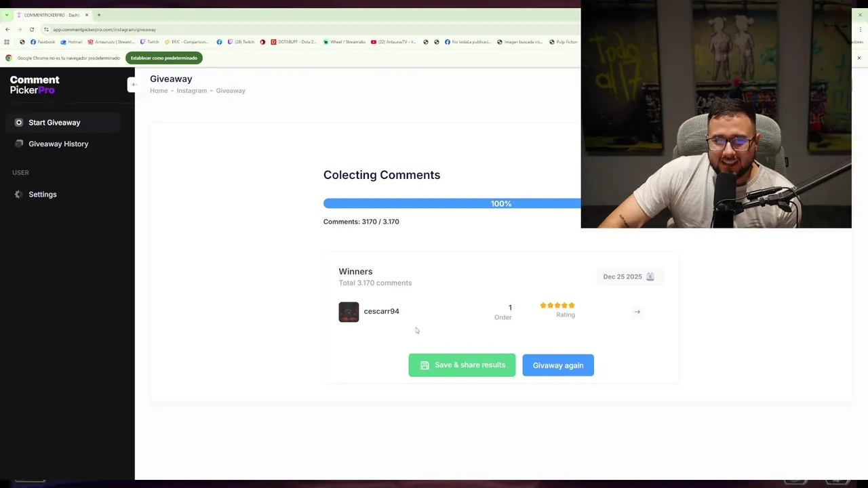This screenshot has height=488, width=868.
Task: Click the Start Giveaway sidebar icon
Action: (x=19, y=123)
